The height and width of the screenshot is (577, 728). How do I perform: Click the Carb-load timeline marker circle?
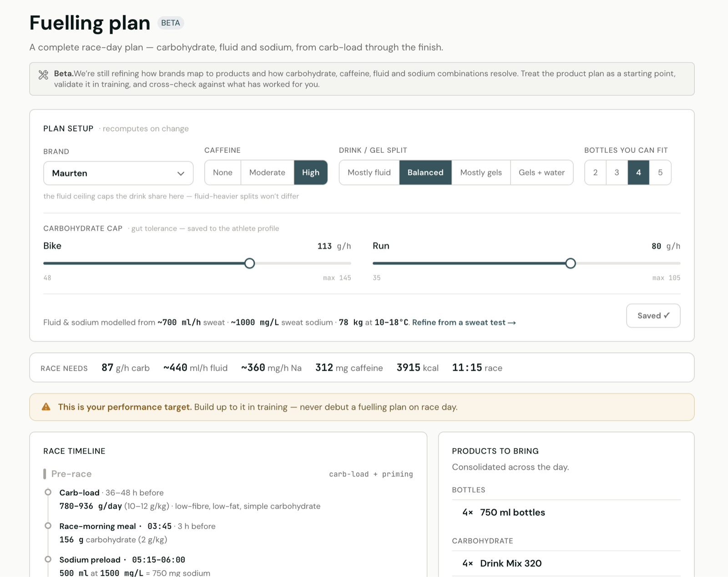48,492
